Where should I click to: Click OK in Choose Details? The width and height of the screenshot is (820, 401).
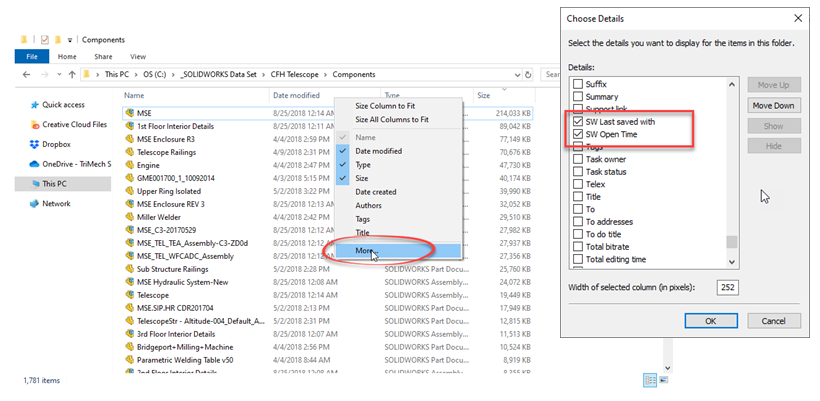click(x=711, y=321)
